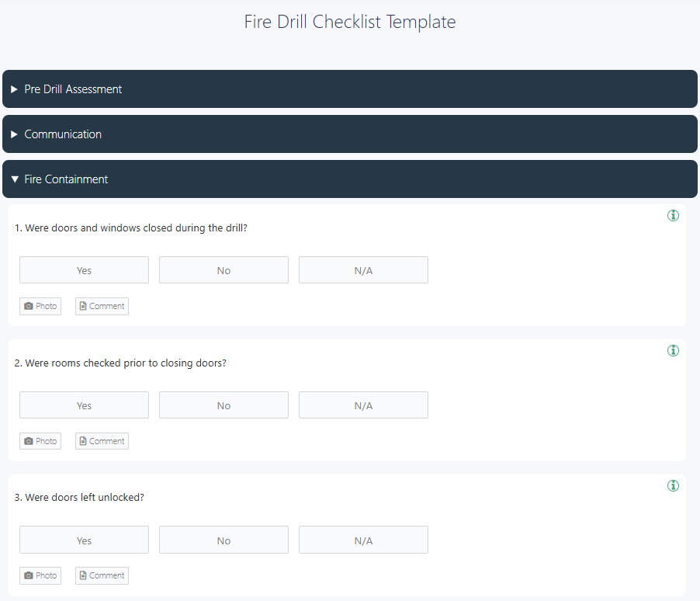Add comment to question 2

(102, 441)
